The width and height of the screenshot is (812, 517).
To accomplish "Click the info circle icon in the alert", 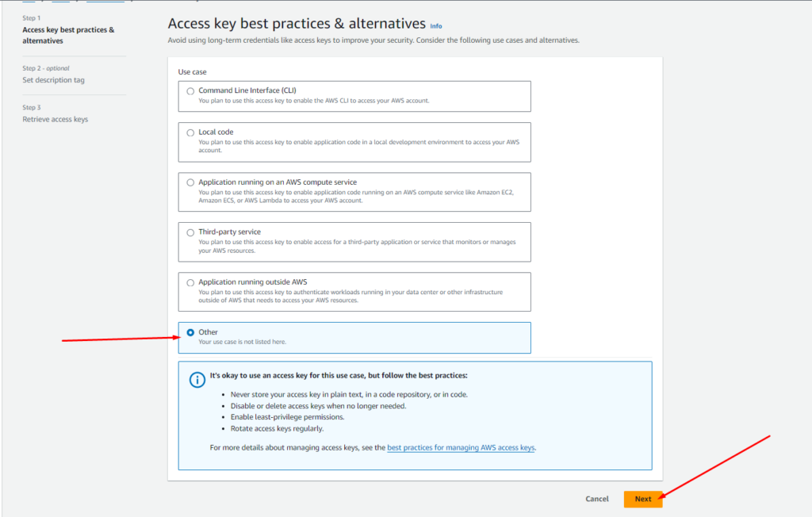I will pos(197,379).
